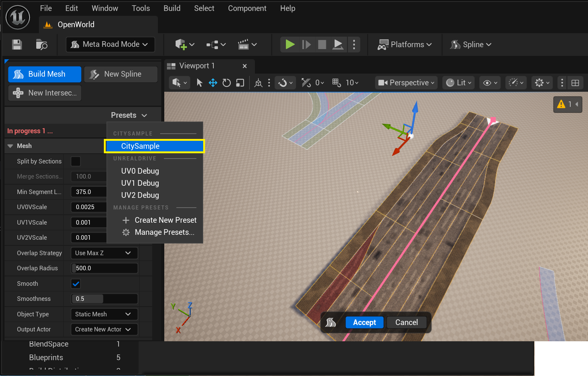The height and width of the screenshot is (376, 588).
Task: Toggle grid snapping icon in viewport toolbar
Action: 336,83
